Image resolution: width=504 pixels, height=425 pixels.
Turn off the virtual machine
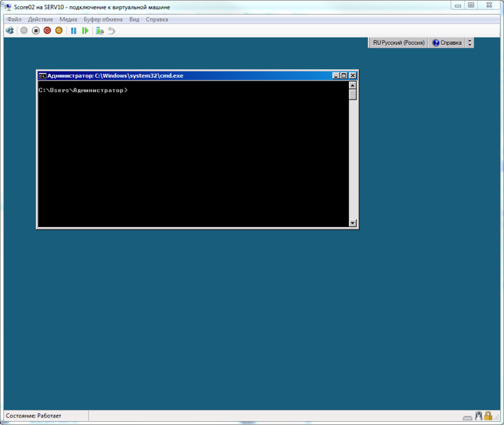tap(36, 30)
